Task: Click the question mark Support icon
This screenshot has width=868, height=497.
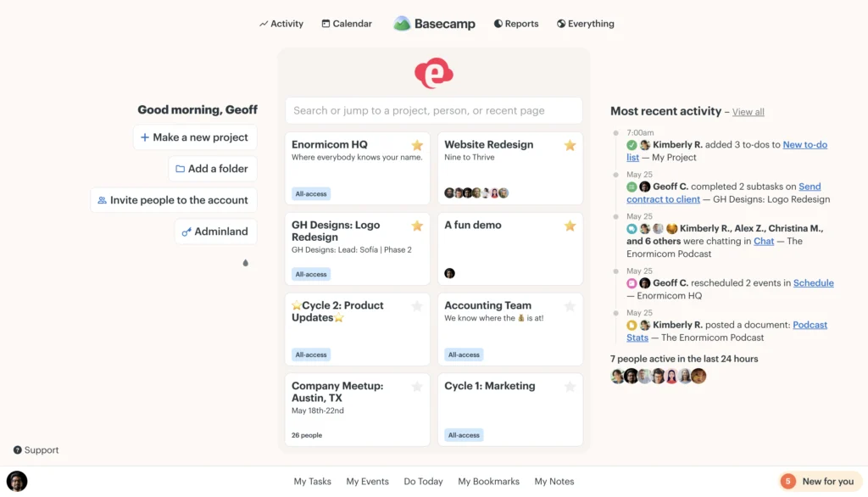Action: coord(18,450)
